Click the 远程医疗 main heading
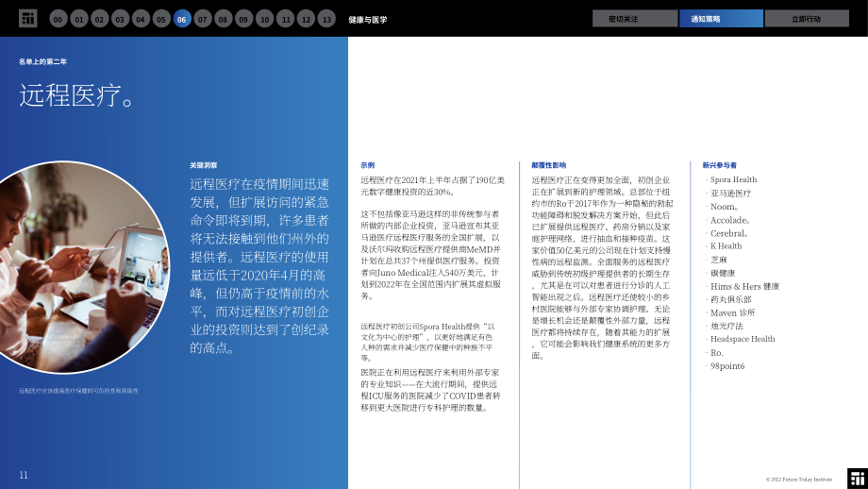 77,94
